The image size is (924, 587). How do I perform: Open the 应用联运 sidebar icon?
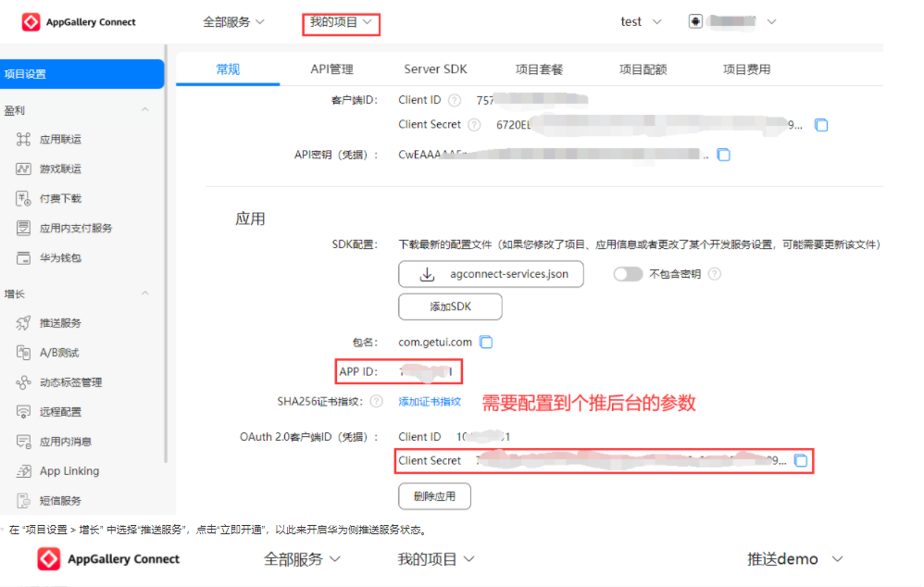(x=23, y=139)
